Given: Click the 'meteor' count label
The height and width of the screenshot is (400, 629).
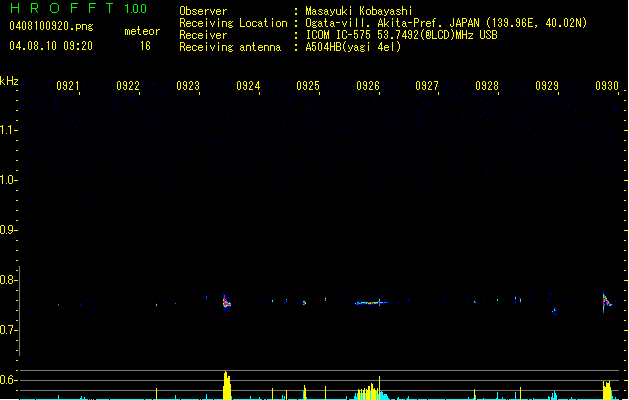Looking at the screenshot, I should pos(142,31).
